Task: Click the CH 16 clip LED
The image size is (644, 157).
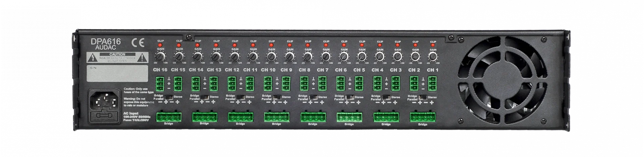Action: pos(160,45)
